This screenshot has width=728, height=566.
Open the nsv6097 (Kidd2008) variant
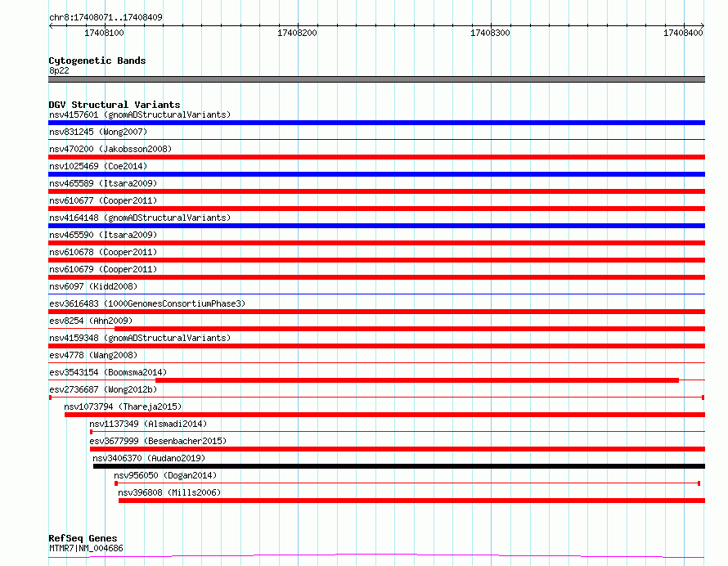click(x=93, y=286)
